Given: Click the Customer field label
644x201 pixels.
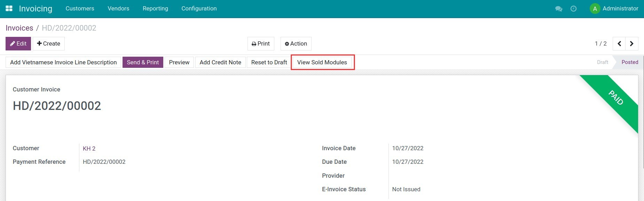Looking at the screenshot, I should [26, 148].
